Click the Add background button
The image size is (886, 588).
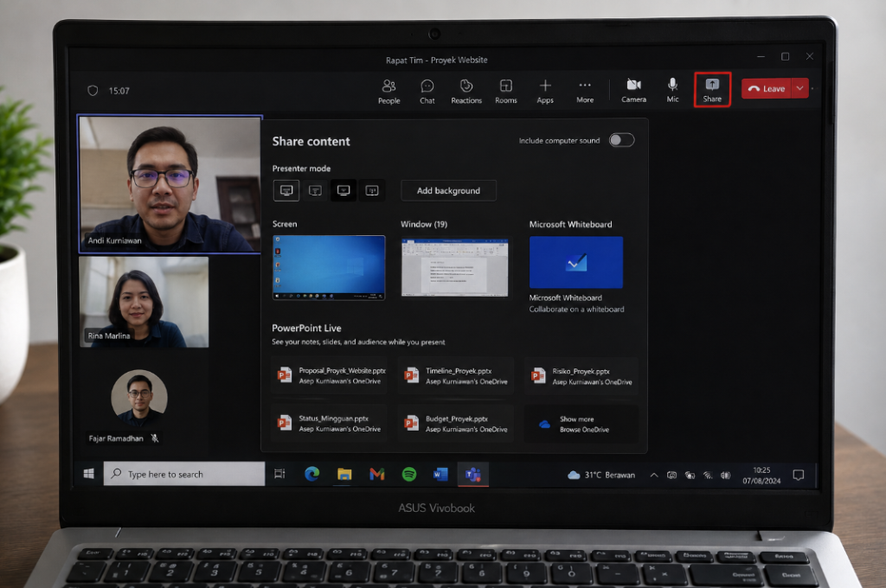point(449,191)
